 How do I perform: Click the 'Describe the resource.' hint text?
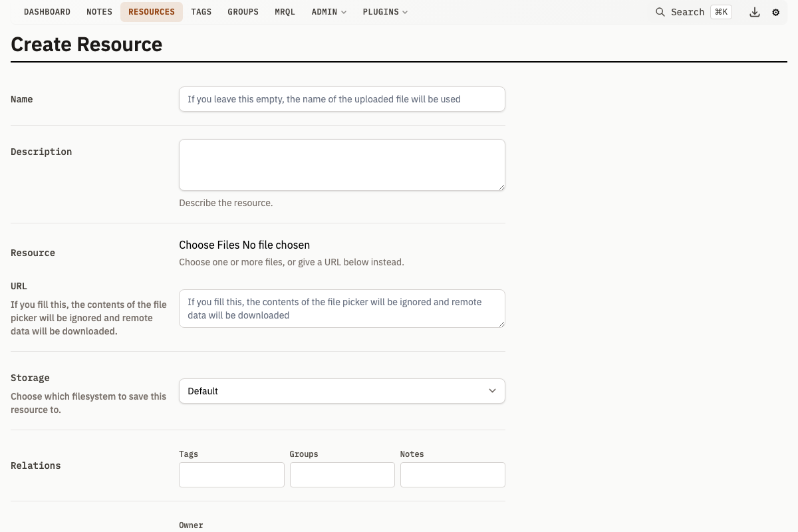point(226,203)
